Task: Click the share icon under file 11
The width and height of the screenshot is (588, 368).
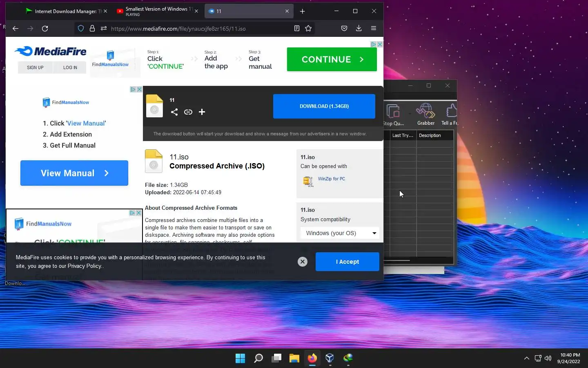Action: tap(174, 112)
